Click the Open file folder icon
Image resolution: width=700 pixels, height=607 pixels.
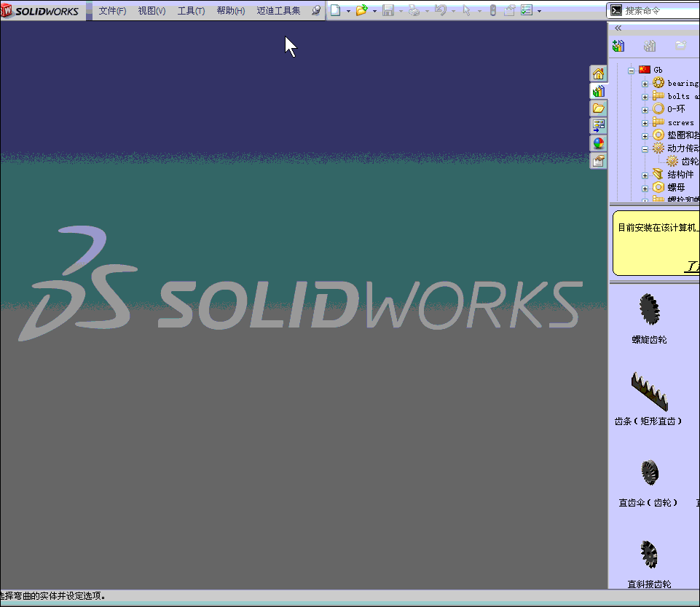pyautogui.click(x=361, y=10)
